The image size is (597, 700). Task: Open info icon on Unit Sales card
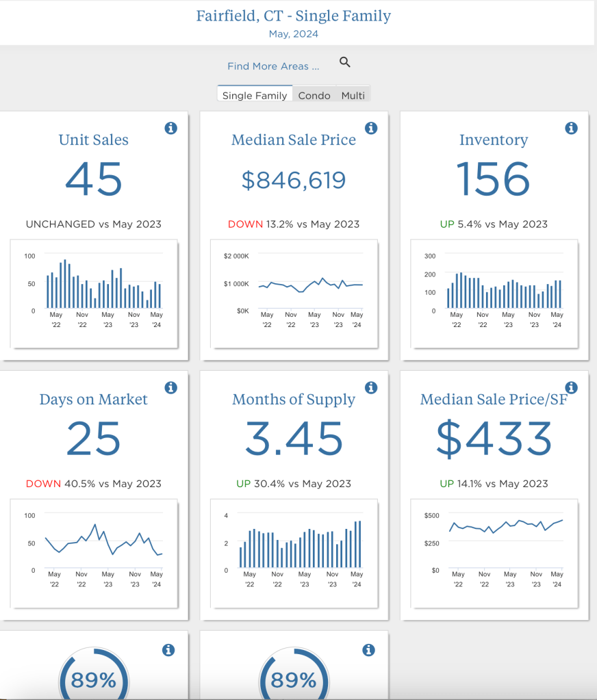tap(171, 128)
